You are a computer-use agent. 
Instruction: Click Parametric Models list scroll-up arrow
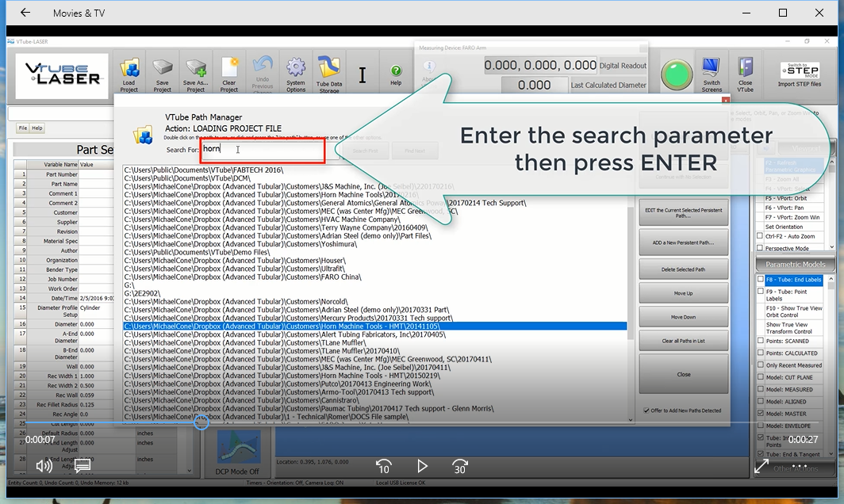coord(831,279)
